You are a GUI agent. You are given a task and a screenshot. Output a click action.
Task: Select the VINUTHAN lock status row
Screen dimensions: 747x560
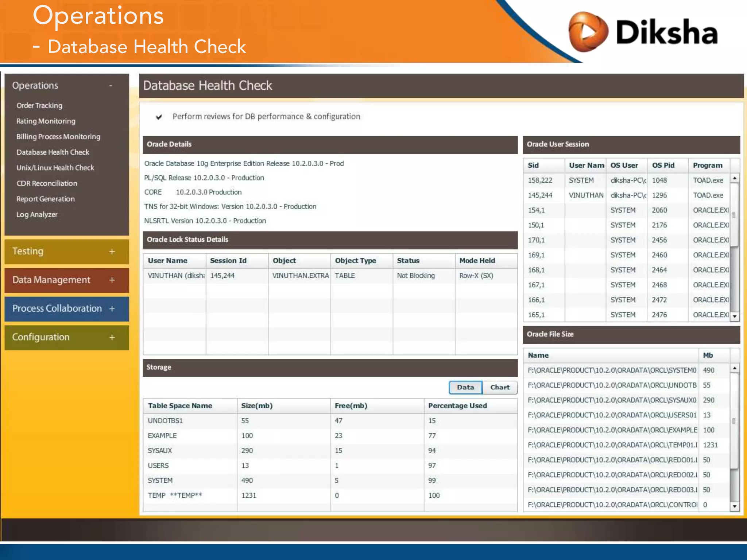click(330, 276)
